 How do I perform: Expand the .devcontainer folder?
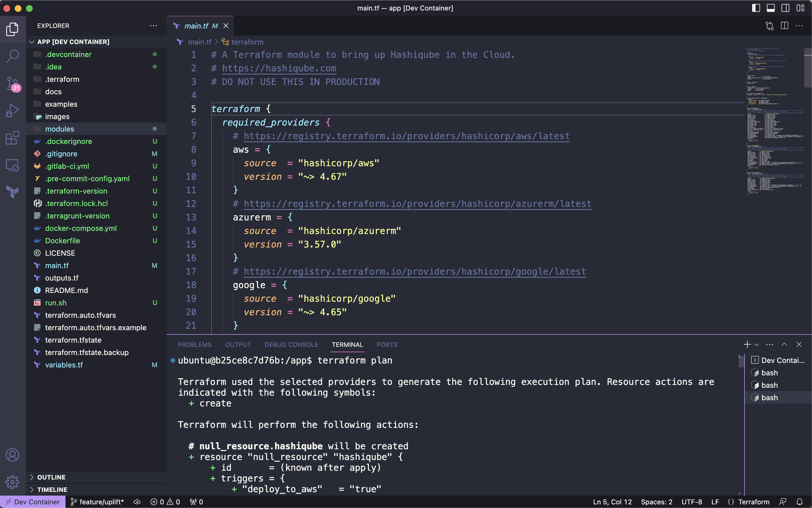pos(96,54)
